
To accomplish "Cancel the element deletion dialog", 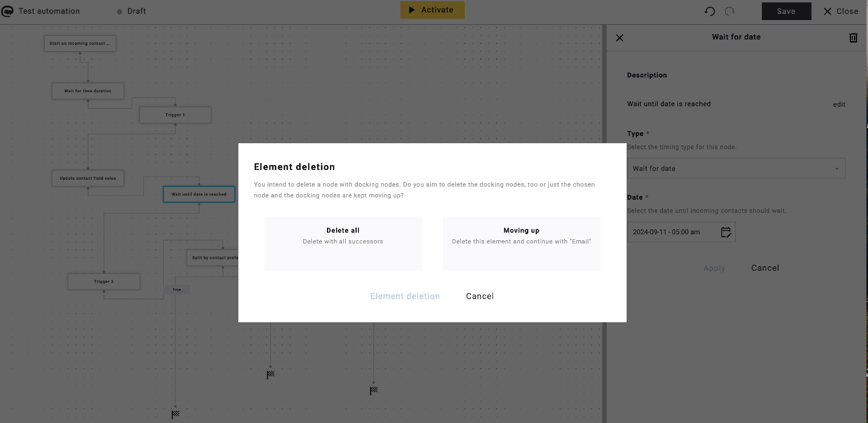I will click(480, 296).
